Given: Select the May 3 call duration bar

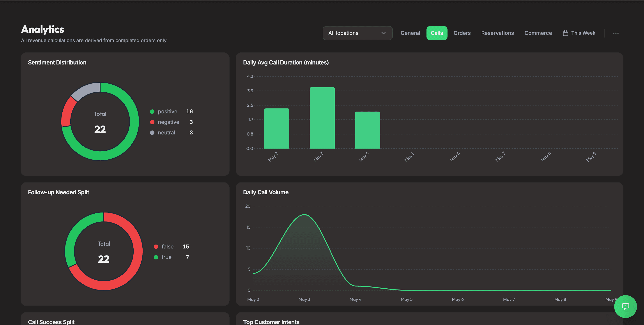Looking at the screenshot, I should [x=322, y=118].
